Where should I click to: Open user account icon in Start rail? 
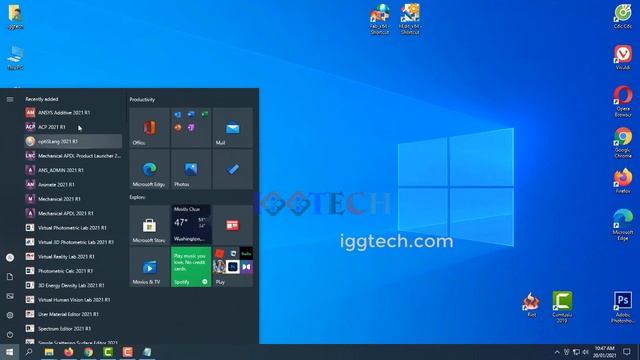coord(10,258)
